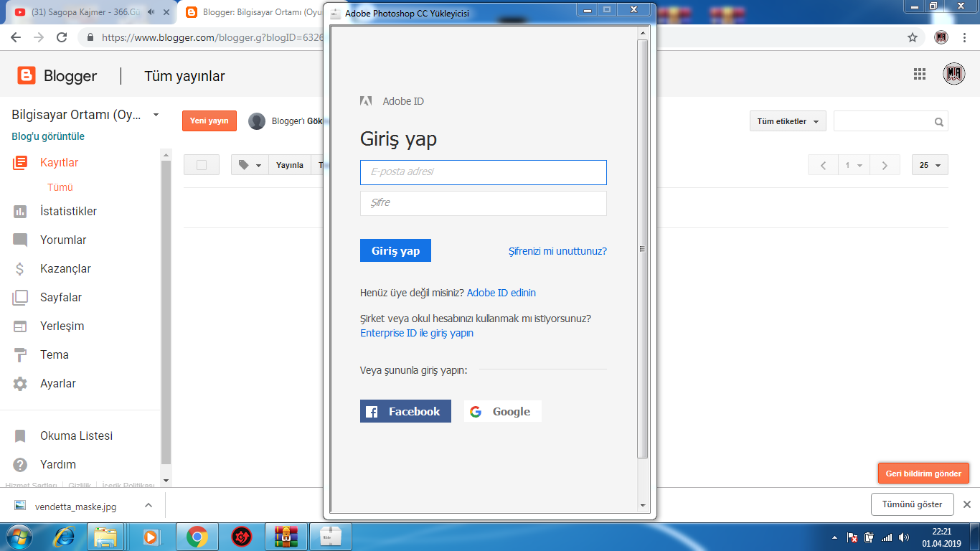Go to next page of posts arrow
The height and width of the screenshot is (551, 980).
pyautogui.click(x=885, y=165)
